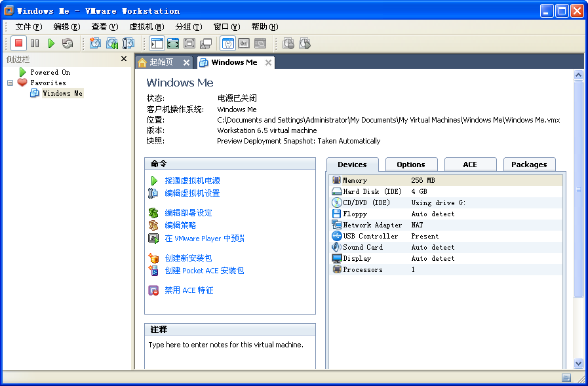The image size is (588, 386).
Task: Click the Hard Disk device icon
Action: pos(337,191)
